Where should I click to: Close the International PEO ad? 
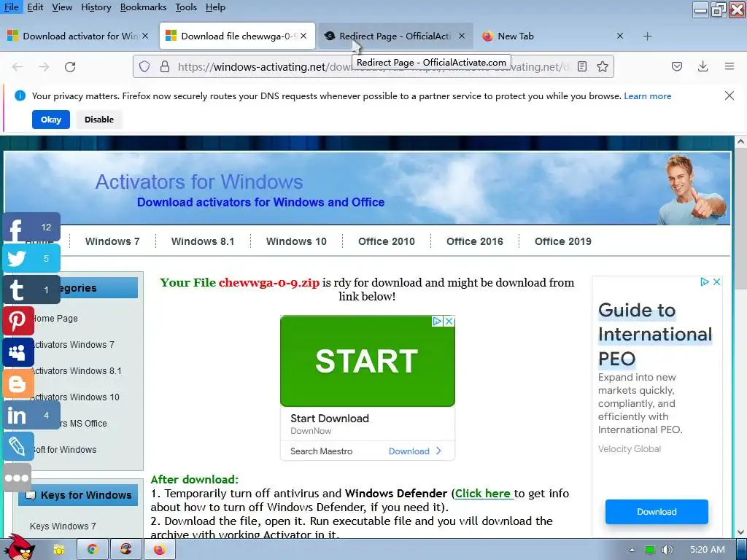716,282
